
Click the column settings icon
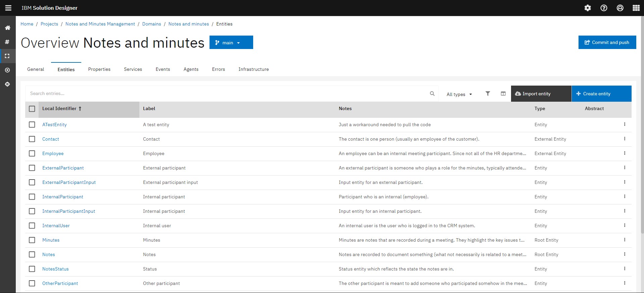pyautogui.click(x=503, y=94)
